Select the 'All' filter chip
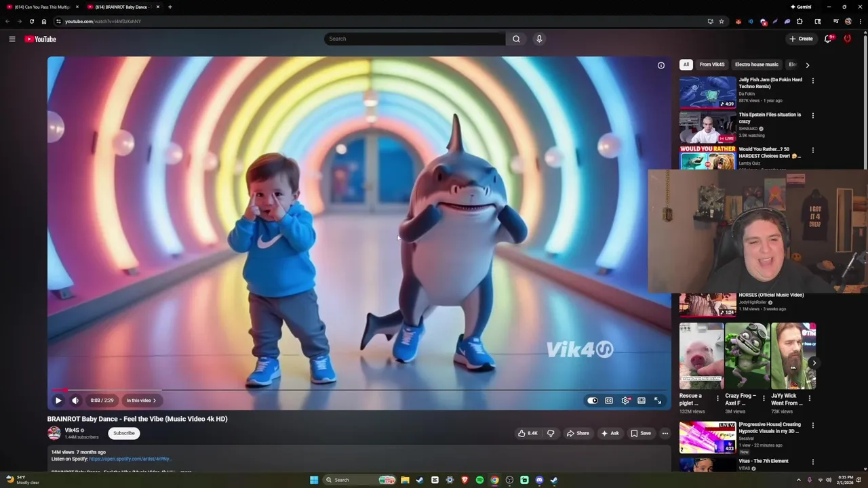The image size is (868, 488). [x=686, y=64]
